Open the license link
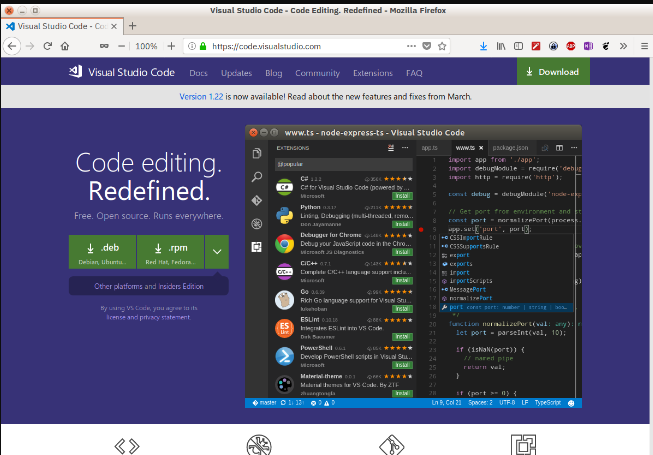The height and width of the screenshot is (455, 653). click(116, 317)
